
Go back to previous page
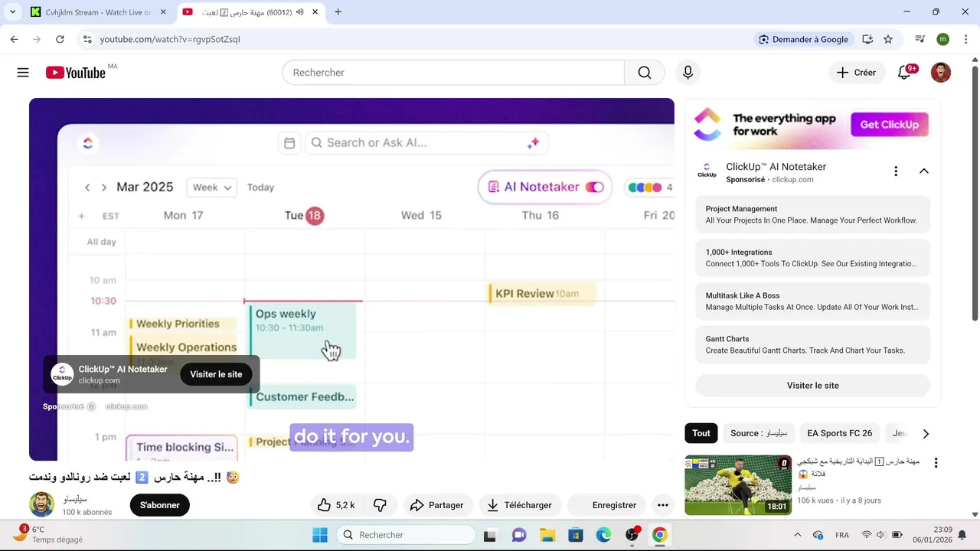14,39
